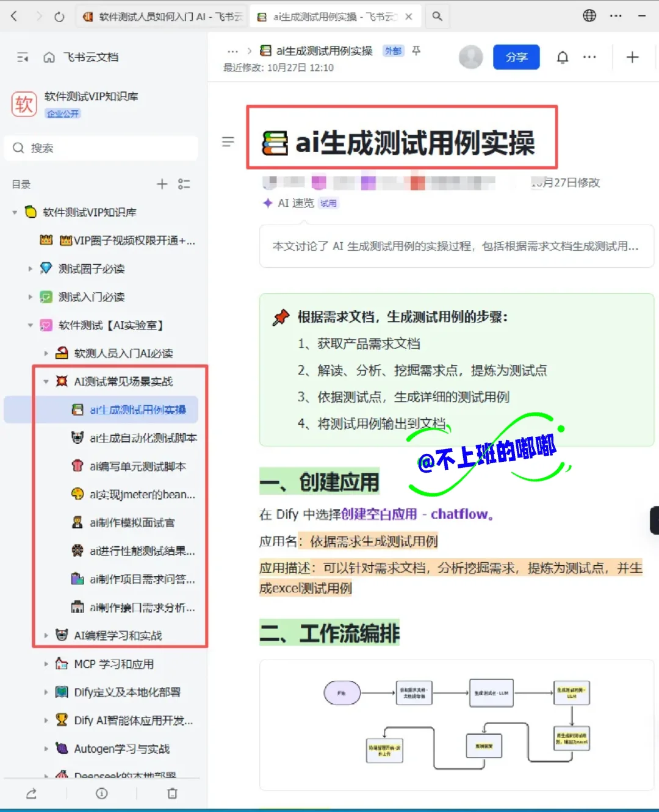Viewport: 659px width, 812px height.
Task: Switch to the 软件测试人员如何入门 AI tab
Action: 162,16
